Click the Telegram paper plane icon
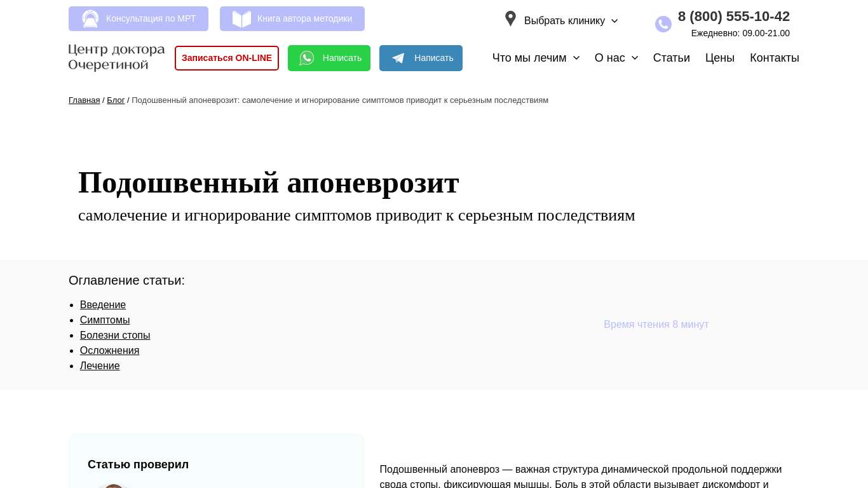This screenshot has width=868, height=488. pos(398,58)
